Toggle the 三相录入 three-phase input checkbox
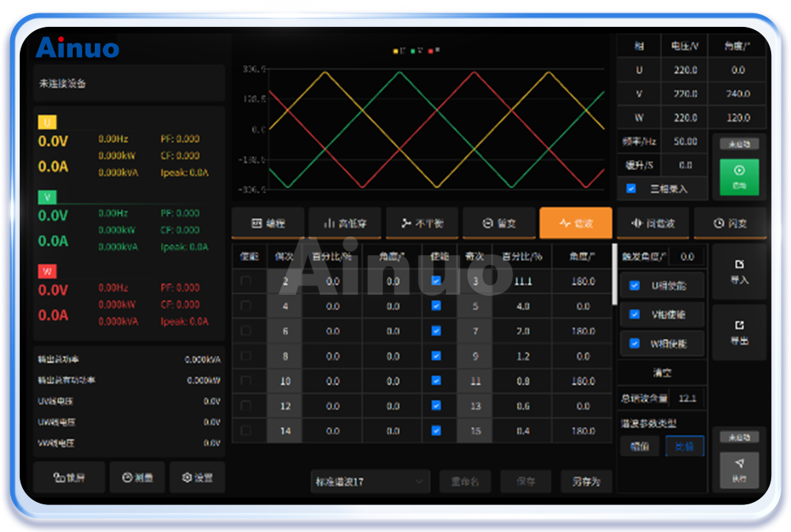791x532 pixels. point(631,189)
